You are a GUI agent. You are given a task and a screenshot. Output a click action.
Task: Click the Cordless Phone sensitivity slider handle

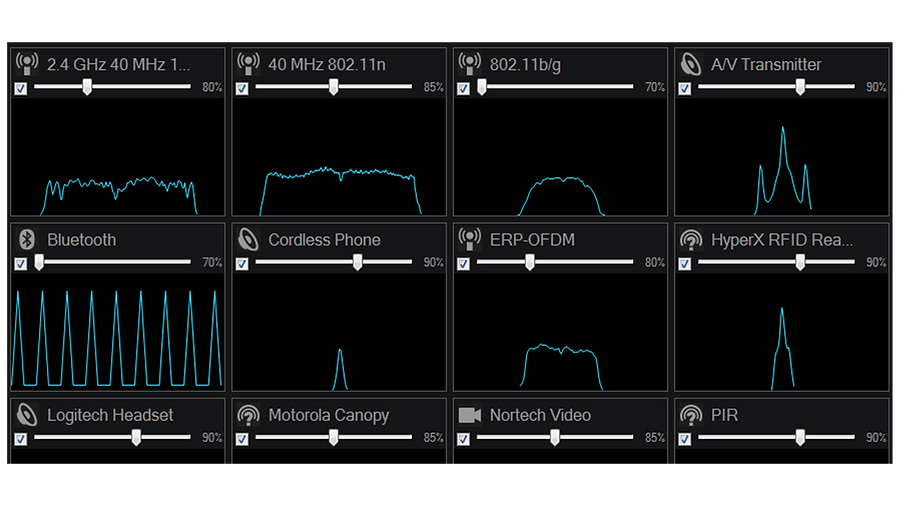point(357,263)
